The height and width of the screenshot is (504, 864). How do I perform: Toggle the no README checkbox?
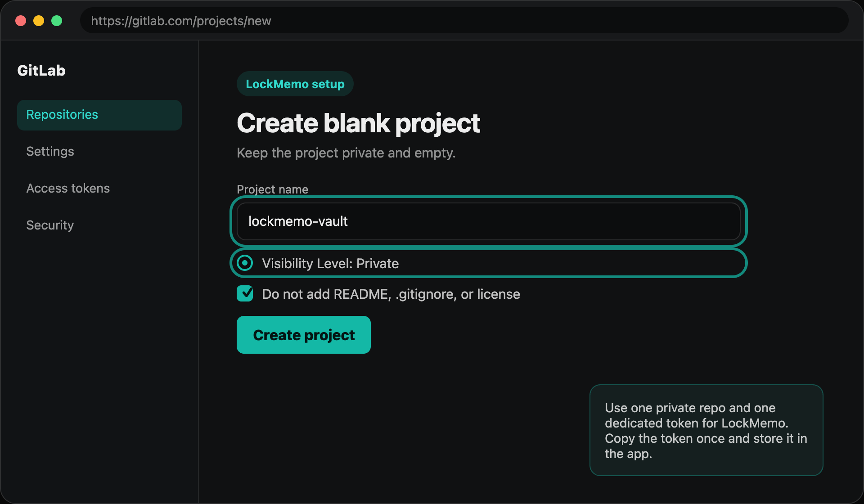pyautogui.click(x=245, y=293)
